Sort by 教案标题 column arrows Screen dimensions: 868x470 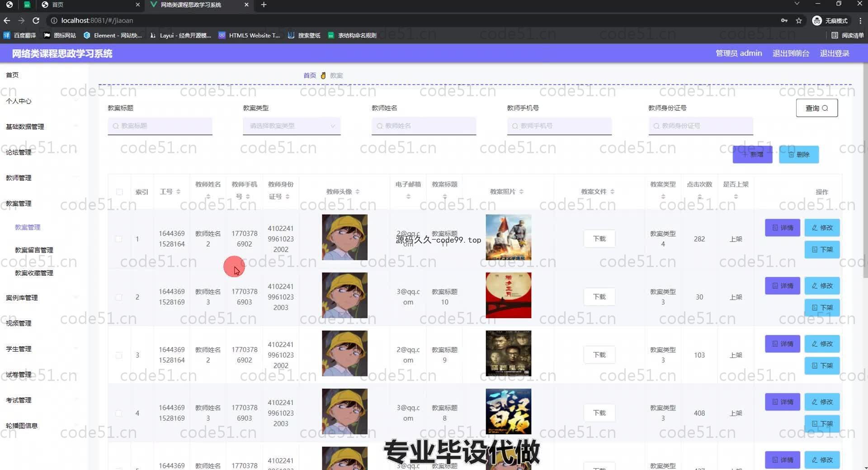(x=445, y=197)
